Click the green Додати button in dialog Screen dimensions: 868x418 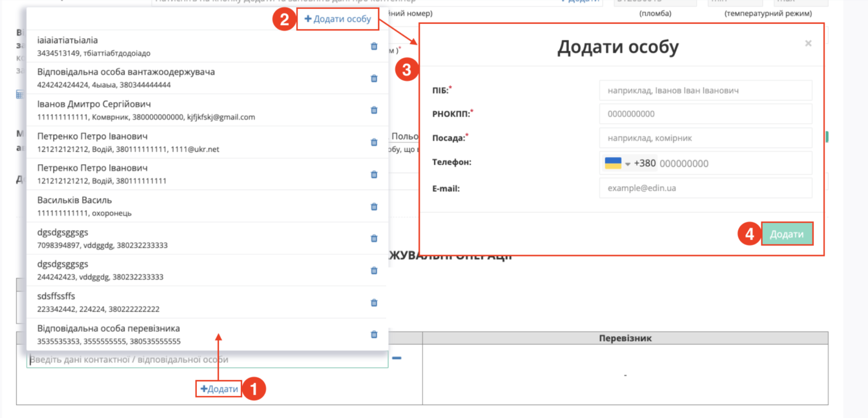[787, 234]
